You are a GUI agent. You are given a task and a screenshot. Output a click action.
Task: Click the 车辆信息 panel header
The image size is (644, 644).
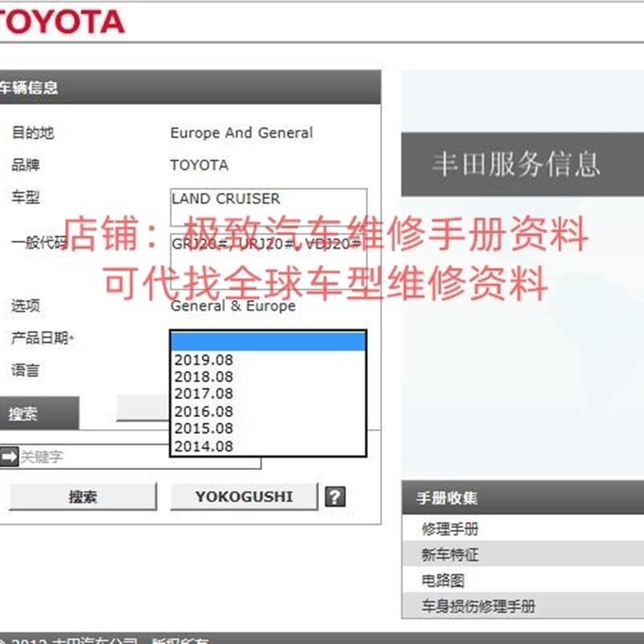(190, 87)
